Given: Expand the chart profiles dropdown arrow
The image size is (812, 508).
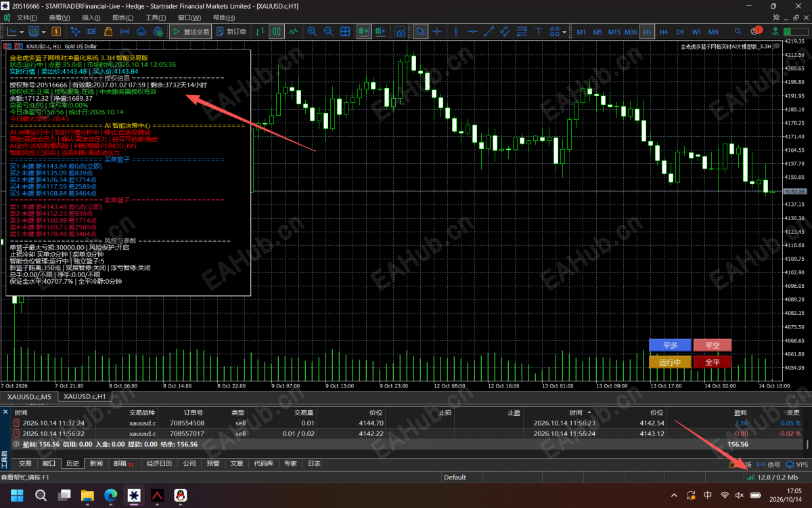Looking at the screenshot, I should coord(43,31).
